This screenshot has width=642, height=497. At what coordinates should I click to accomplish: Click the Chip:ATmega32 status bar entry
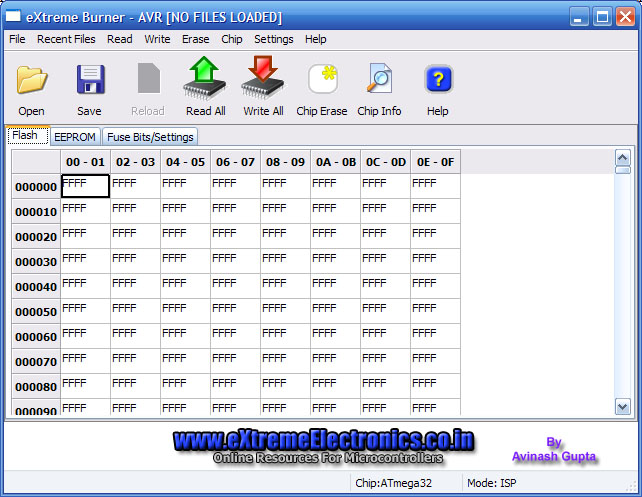pyautogui.click(x=393, y=483)
